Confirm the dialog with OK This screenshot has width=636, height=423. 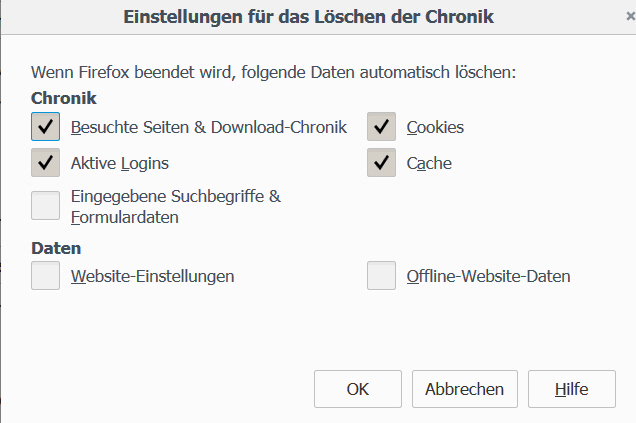point(358,389)
